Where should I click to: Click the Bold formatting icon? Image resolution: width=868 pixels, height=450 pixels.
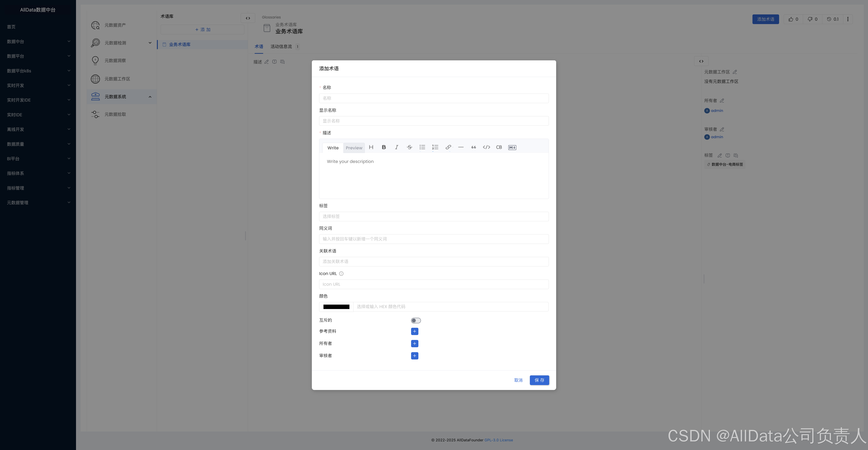tap(384, 147)
